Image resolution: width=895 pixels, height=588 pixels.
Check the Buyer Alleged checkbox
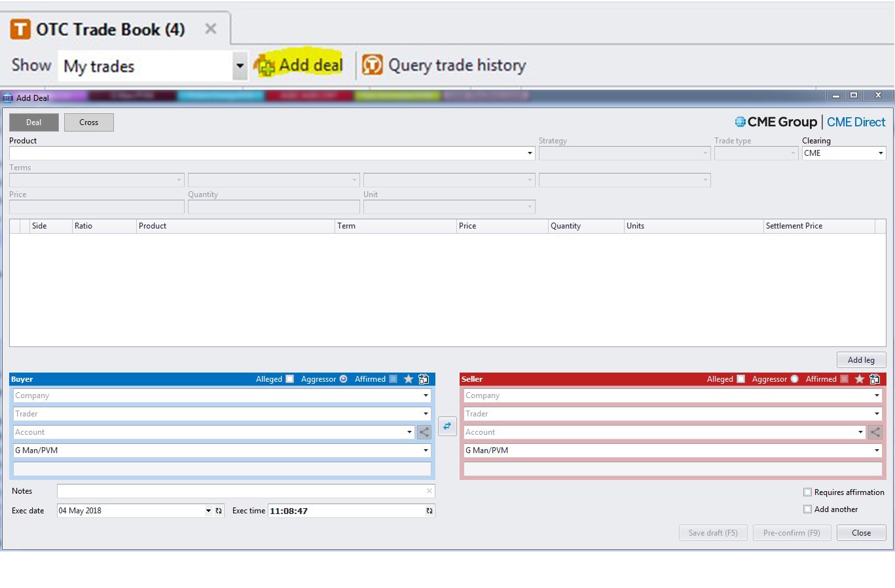coord(289,379)
